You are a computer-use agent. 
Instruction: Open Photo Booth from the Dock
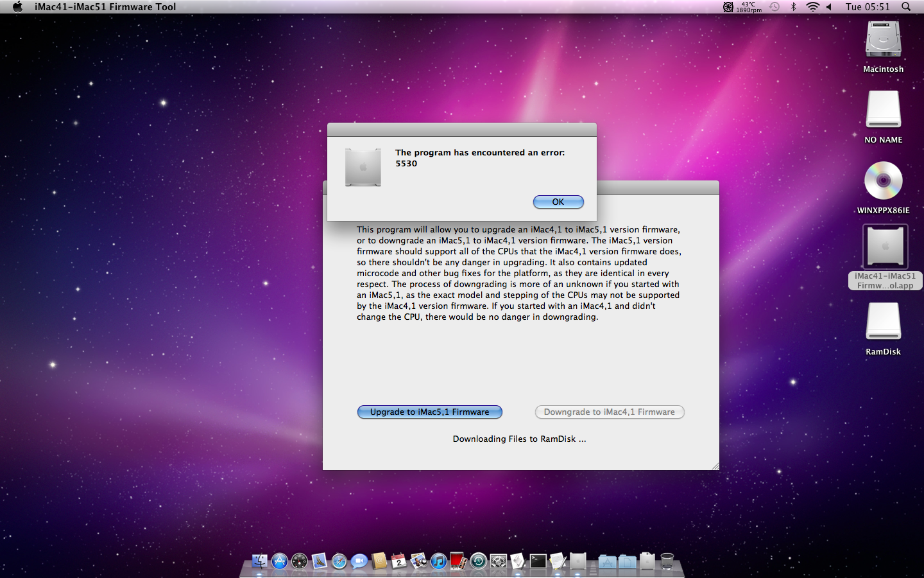pos(458,561)
